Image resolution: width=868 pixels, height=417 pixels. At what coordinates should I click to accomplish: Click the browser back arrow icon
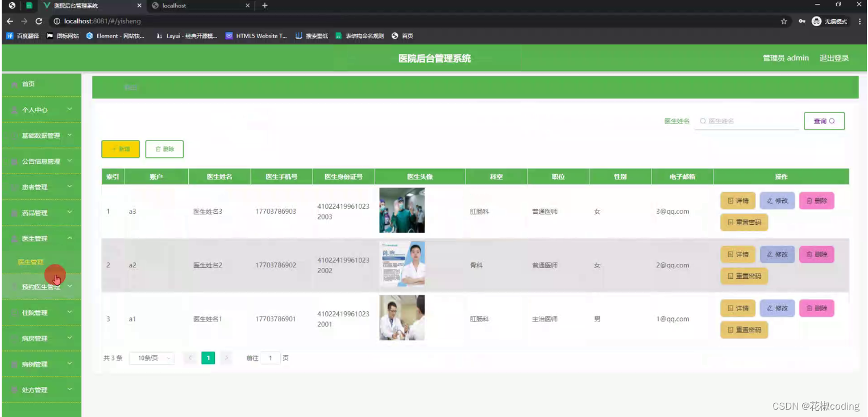point(10,20)
